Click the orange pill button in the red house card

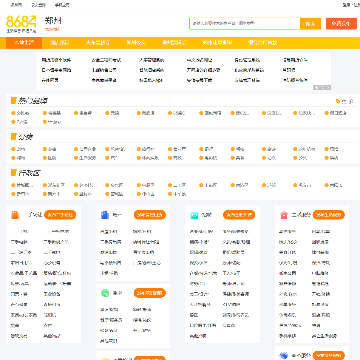point(329,215)
